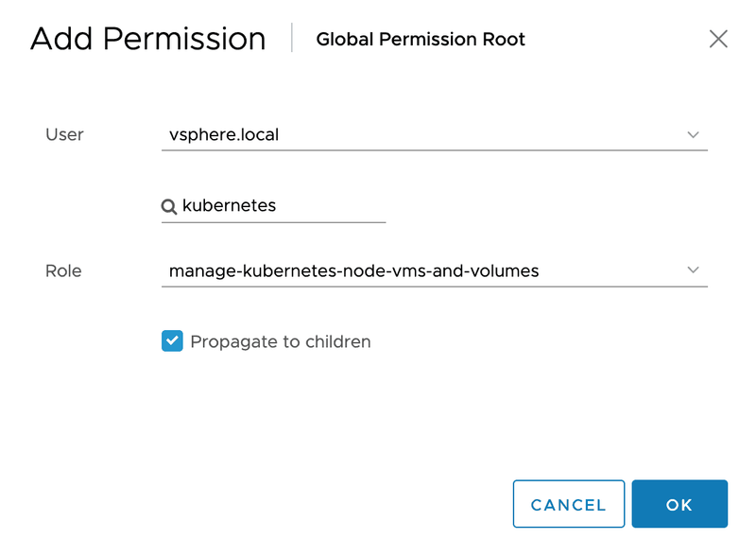Viewport: 756px width, 556px height.
Task: Click the underline beneath the kubernetes search box
Action: (x=274, y=222)
